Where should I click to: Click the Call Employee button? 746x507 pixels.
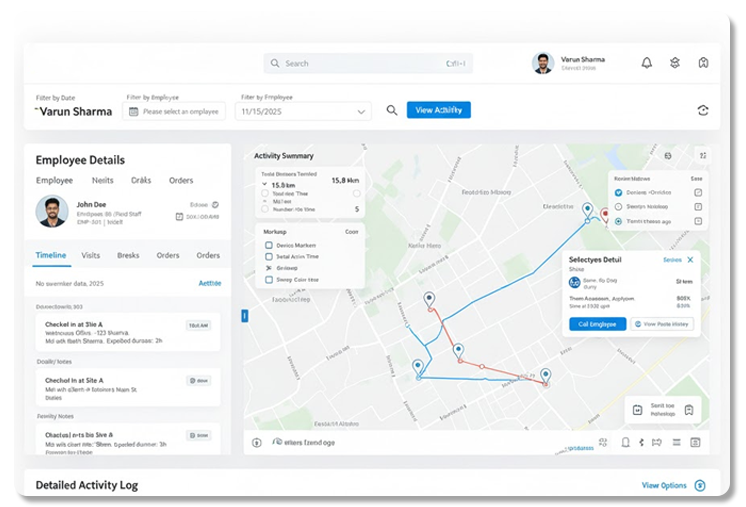click(x=597, y=324)
